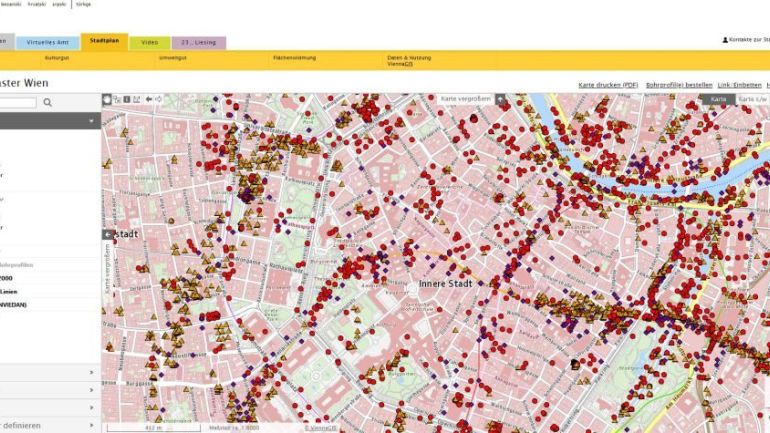Expand the 'definieren' section at sidebar bottom
This screenshot has height=433, width=770.
(x=92, y=425)
